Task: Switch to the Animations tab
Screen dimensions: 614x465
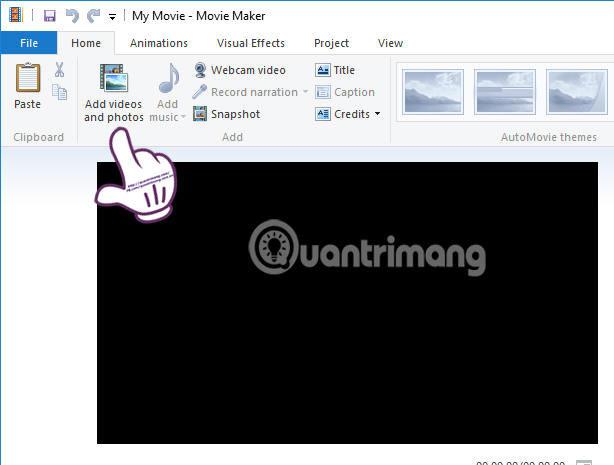Action: 159,43
